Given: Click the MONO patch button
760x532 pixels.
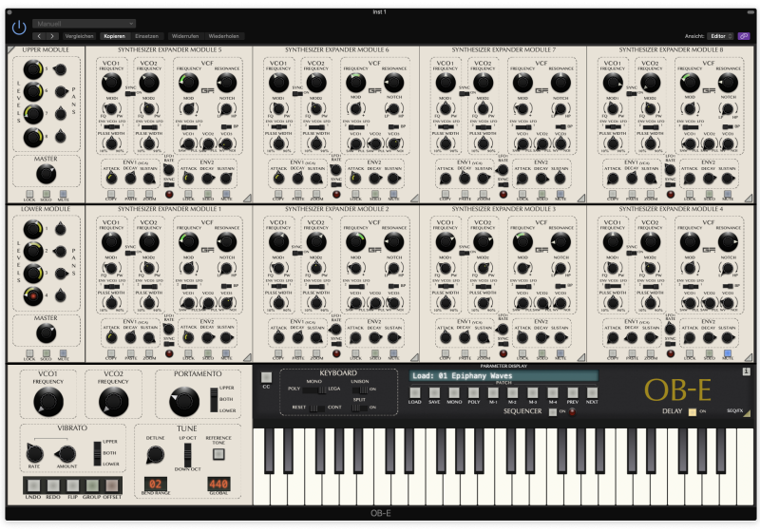Looking at the screenshot, I should pyautogui.click(x=454, y=392).
